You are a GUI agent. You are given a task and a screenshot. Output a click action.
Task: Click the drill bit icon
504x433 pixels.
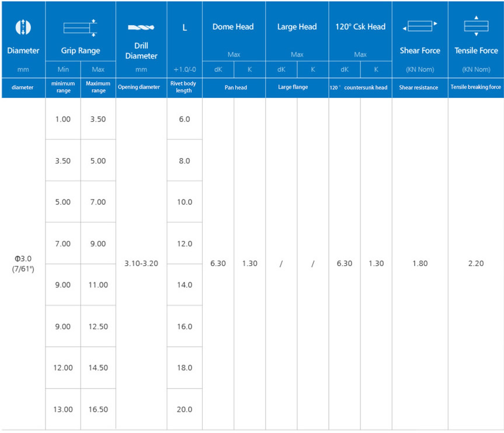[x=141, y=27]
